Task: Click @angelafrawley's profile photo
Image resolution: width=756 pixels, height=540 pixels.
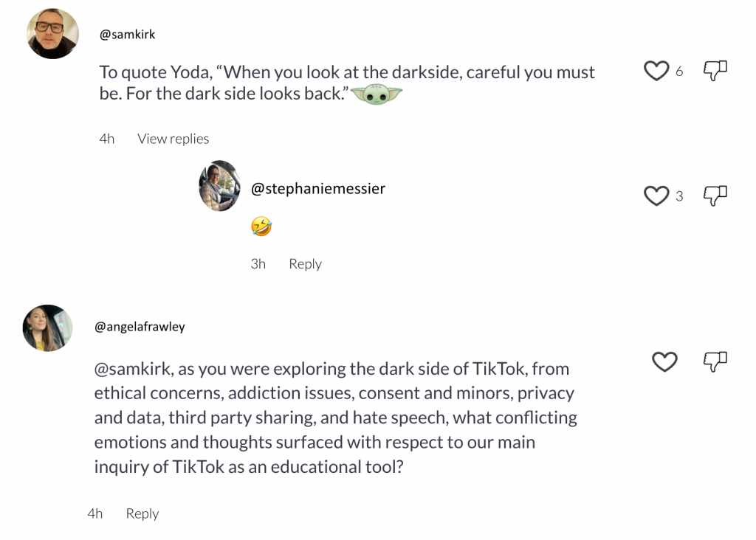Action: click(x=48, y=328)
